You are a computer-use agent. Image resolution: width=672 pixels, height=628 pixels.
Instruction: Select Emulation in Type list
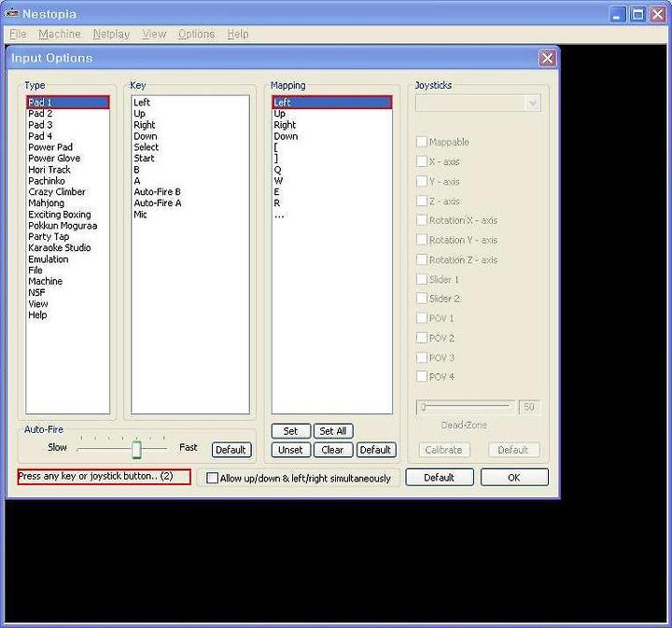click(x=67, y=259)
